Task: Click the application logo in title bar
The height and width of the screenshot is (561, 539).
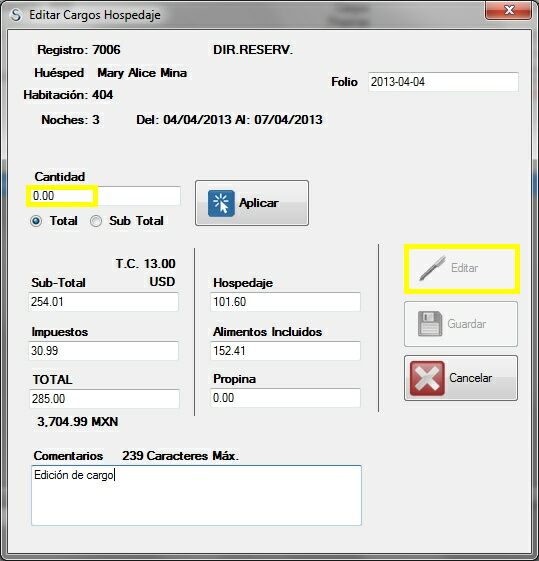Action: [16, 15]
